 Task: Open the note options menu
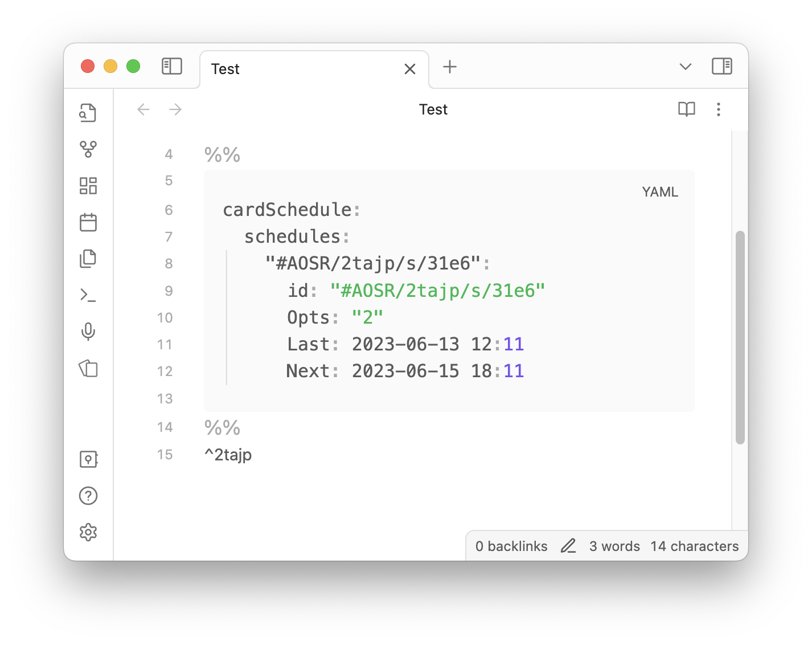coord(719,109)
